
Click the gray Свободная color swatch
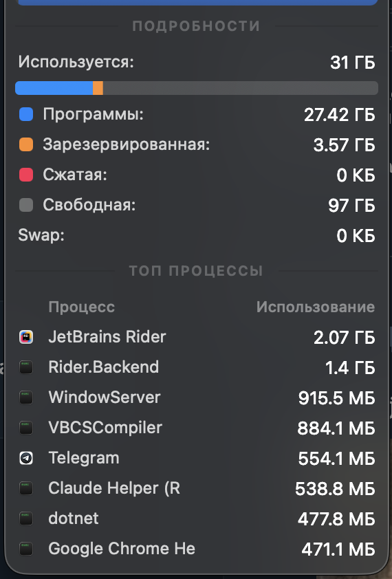(26, 205)
